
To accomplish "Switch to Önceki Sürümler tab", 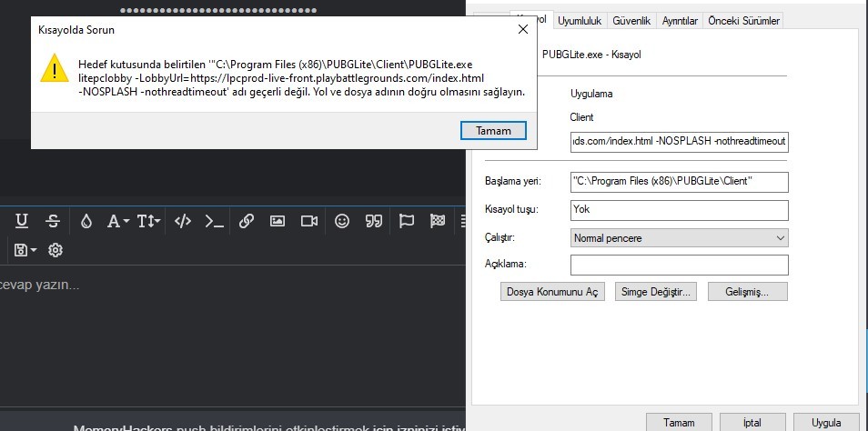I will click(744, 21).
